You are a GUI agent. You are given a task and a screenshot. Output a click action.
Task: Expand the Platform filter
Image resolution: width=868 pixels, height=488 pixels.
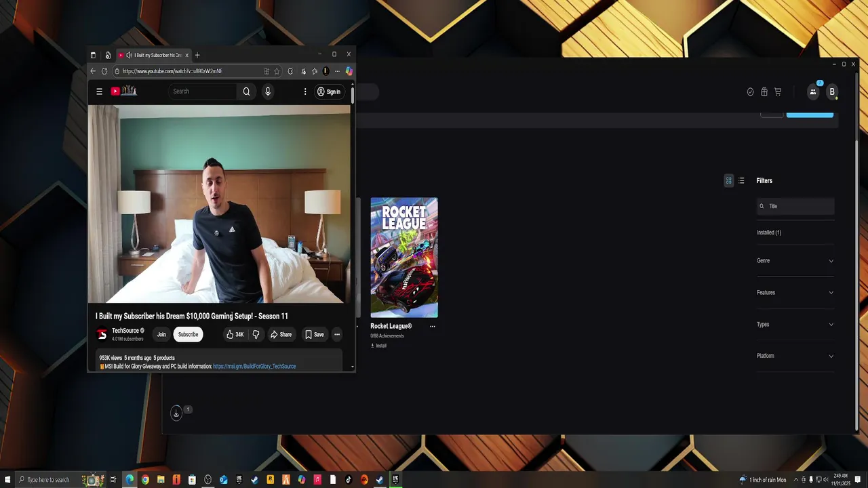click(795, 356)
